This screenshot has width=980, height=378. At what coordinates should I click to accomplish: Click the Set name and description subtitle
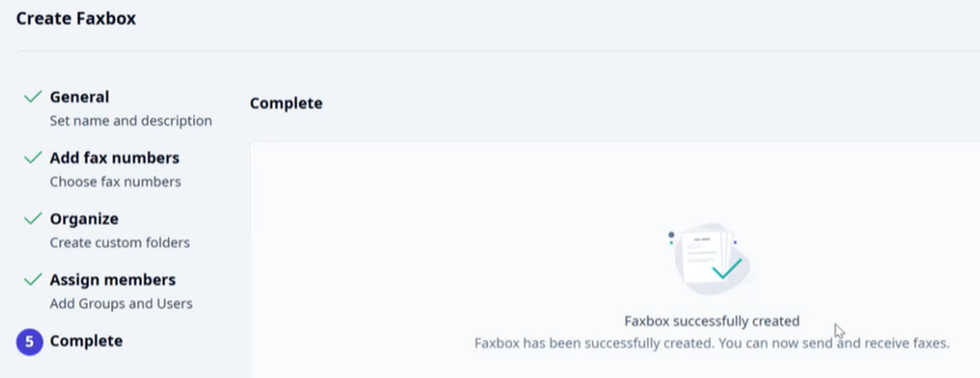[x=130, y=121]
